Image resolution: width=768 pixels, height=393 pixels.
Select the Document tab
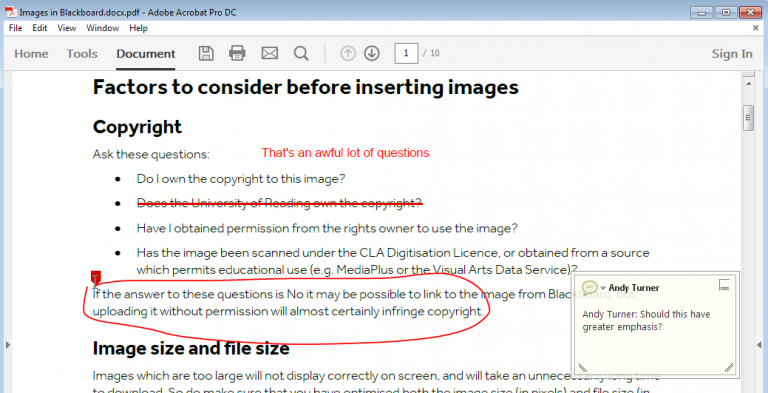coord(145,53)
